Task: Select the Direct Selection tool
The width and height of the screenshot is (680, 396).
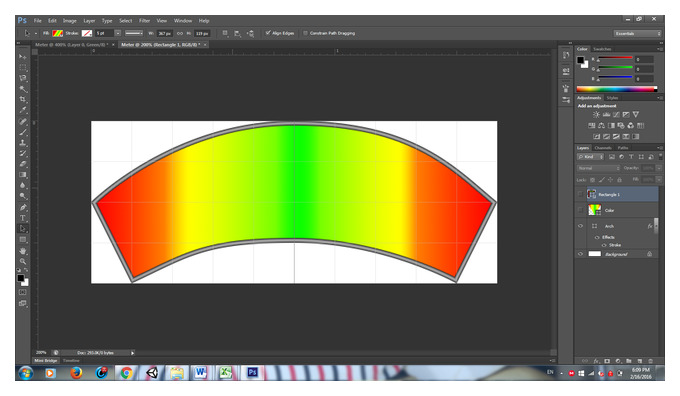Action: (x=23, y=229)
